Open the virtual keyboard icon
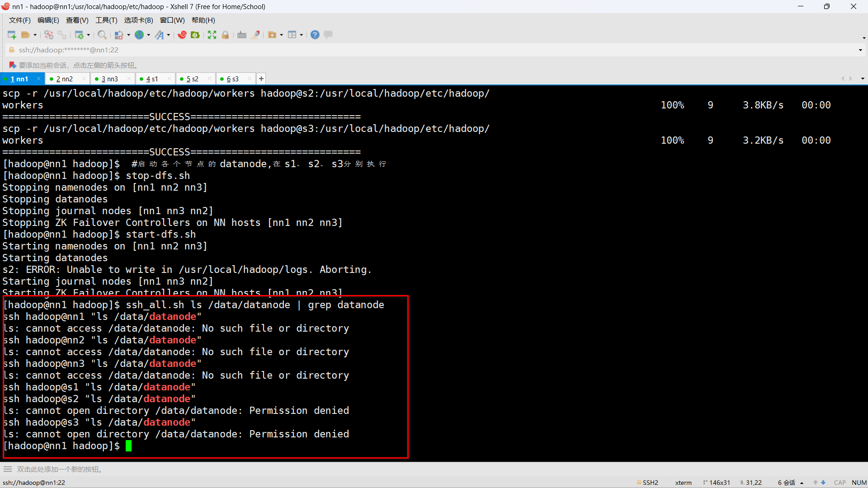The image size is (868, 488). (242, 35)
